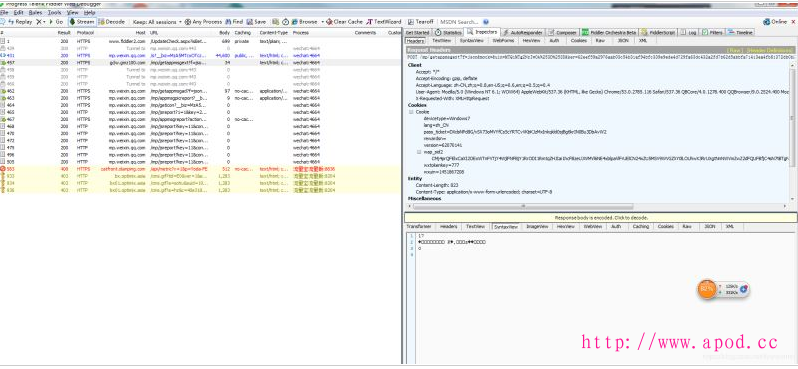The width and height of the screenshot is (798, 369).
Task: Resume sessions with the Go button
Action: 56,22
